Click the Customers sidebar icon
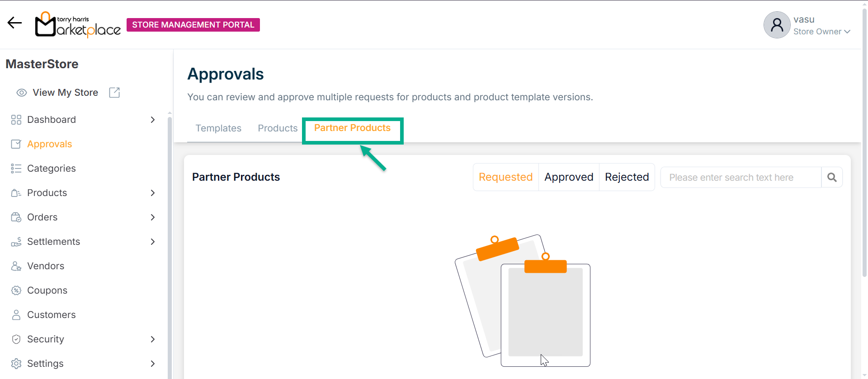868x379 pixels. click(x=16, y=315)
